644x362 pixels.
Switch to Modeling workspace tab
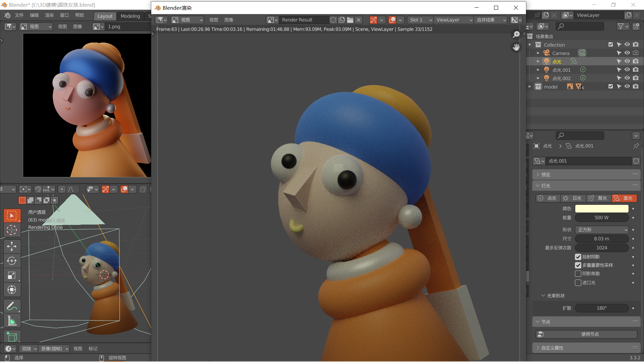coord(130,16)
